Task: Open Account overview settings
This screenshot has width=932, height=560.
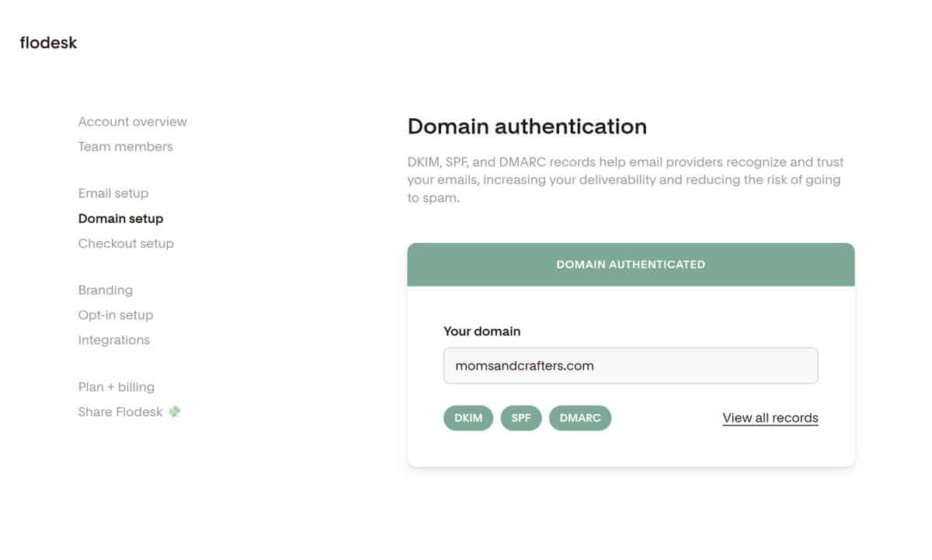Action: [x=132, y=122]
